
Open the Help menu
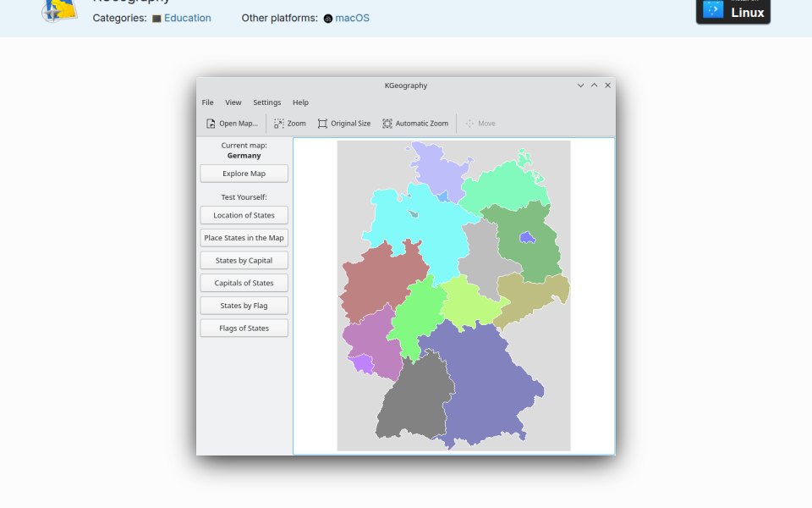[300, 102]
